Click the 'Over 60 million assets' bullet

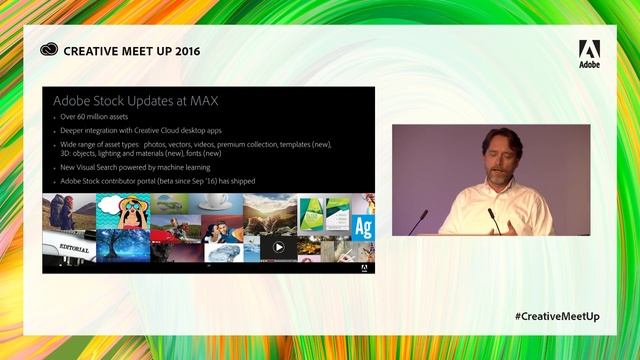(94, 117)
